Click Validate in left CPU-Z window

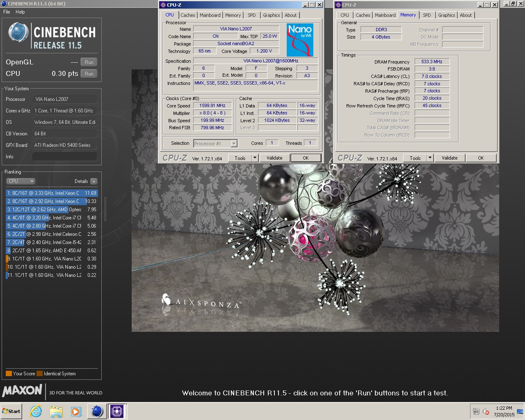pos(274,158)
